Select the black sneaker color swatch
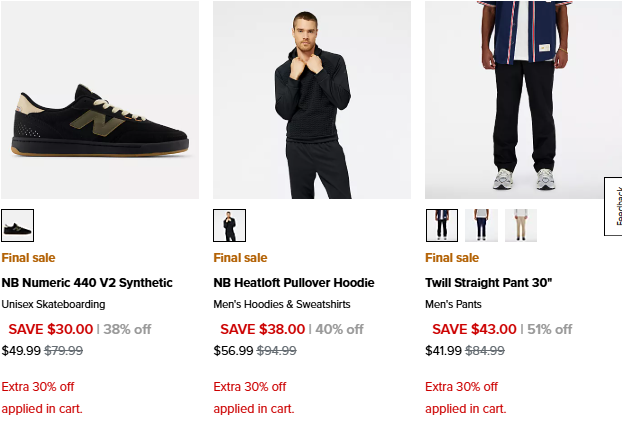Viewport: 622px width, 424px height. pyautogui.click(x=18, y=225)
